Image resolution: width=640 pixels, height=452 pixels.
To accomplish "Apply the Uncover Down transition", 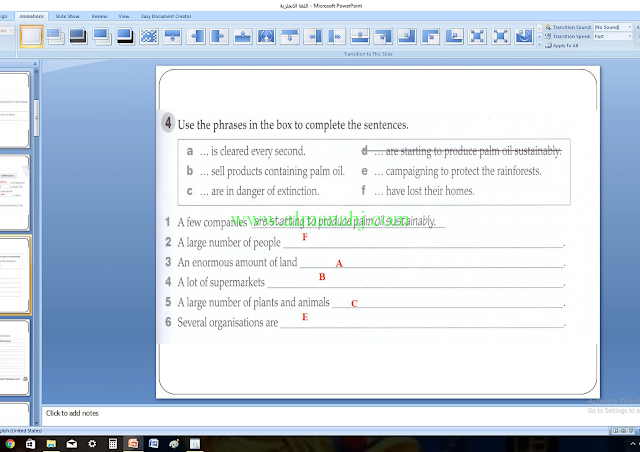I will [290, 36].
